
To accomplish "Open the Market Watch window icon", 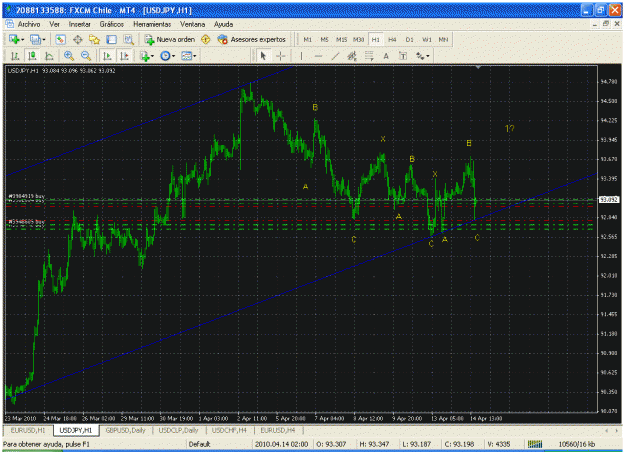I will 60,39.
